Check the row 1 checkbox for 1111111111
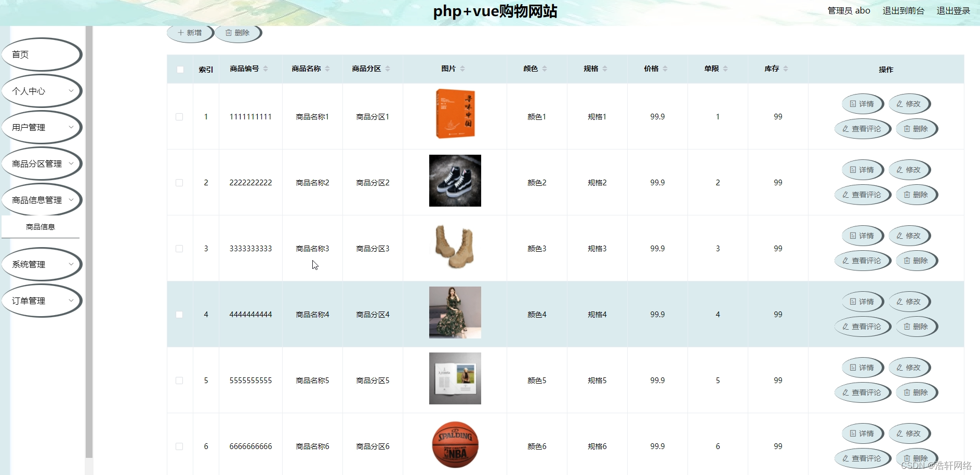980x475 pixels. click(179, 117)
